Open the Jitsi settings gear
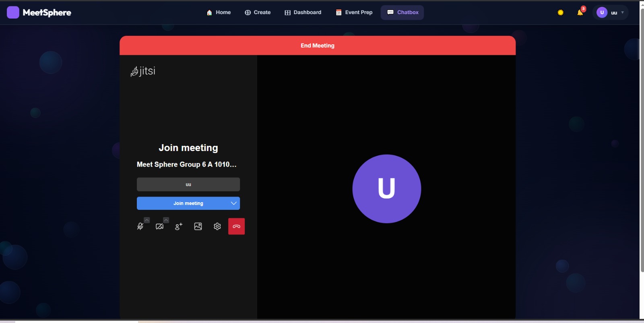The height and width of the screenshot is (323, 644). pyautogui.click(x=217, y=226)
